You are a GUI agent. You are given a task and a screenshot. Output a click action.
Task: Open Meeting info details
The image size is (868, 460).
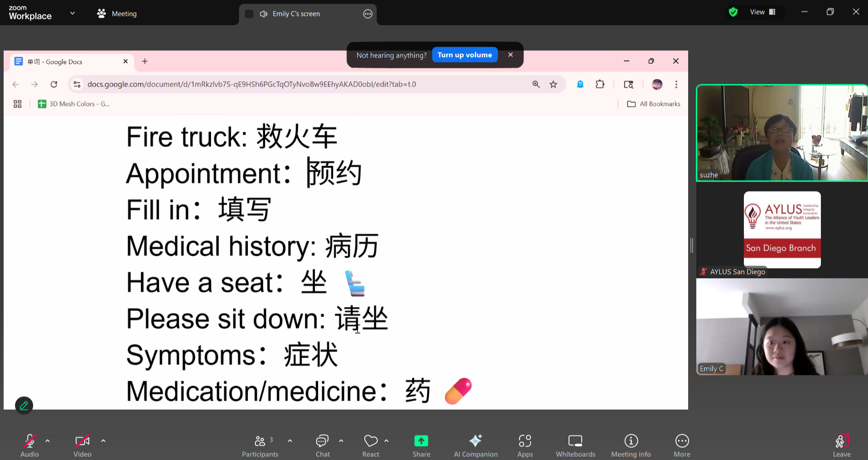tap(631, 445)
